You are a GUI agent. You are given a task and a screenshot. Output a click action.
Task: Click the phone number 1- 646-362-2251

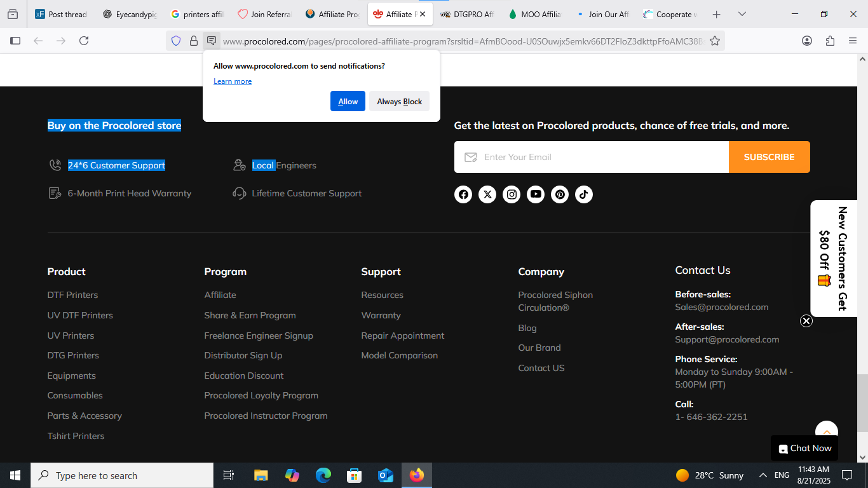[x=711, y=417]
